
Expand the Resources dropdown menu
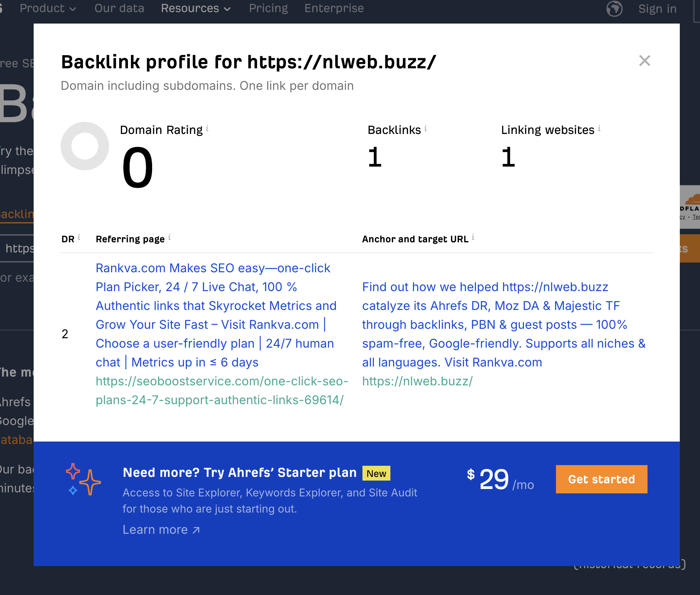[196, 8]
